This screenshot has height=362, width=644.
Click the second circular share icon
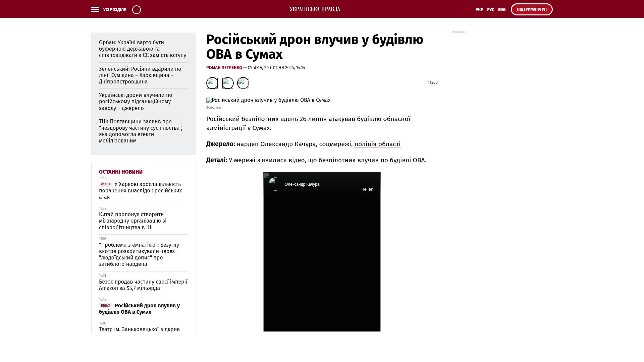pyautogui.click(x=228, y=83)
